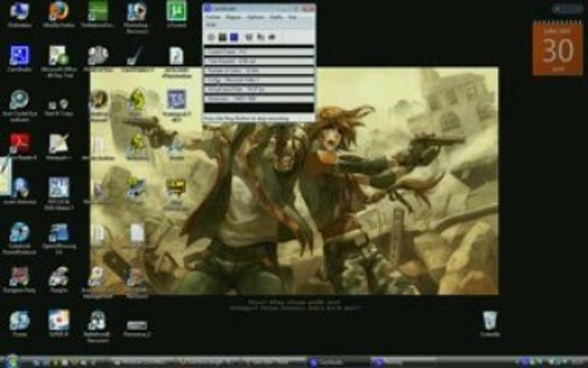Select the Recycle Bin desktop icon
This screenshot has height=368, width=588.
point(490,324)
